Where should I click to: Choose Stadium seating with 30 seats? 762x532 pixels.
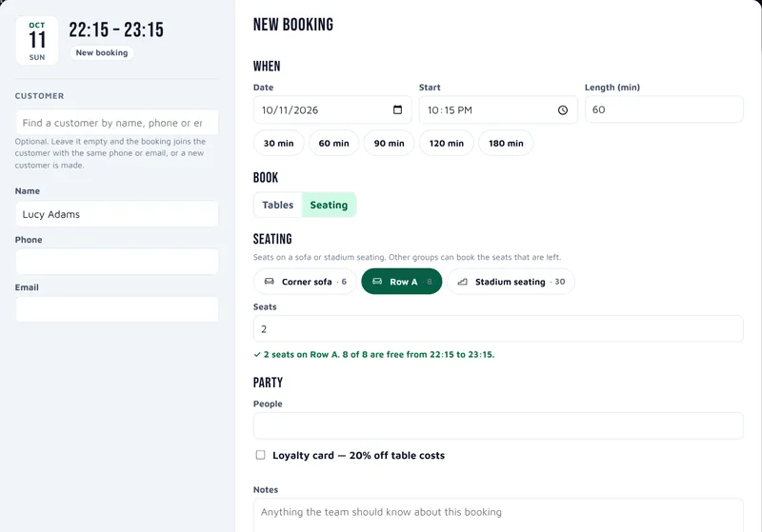point(511,282)
